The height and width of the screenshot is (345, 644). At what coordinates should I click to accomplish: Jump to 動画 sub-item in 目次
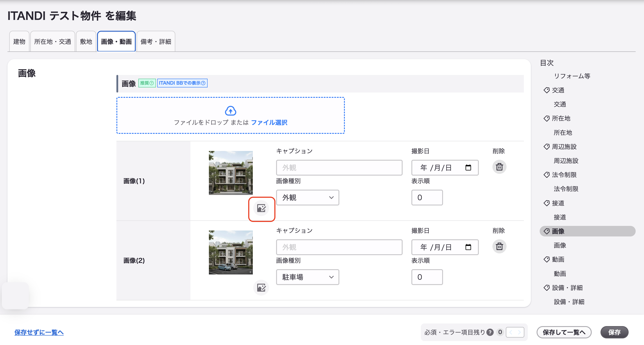(560, 274)
